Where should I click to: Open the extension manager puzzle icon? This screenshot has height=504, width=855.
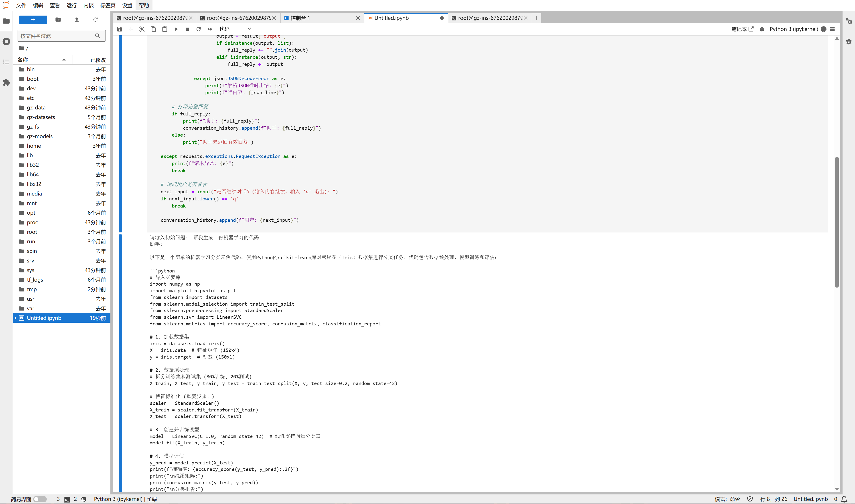pos(6,82)
